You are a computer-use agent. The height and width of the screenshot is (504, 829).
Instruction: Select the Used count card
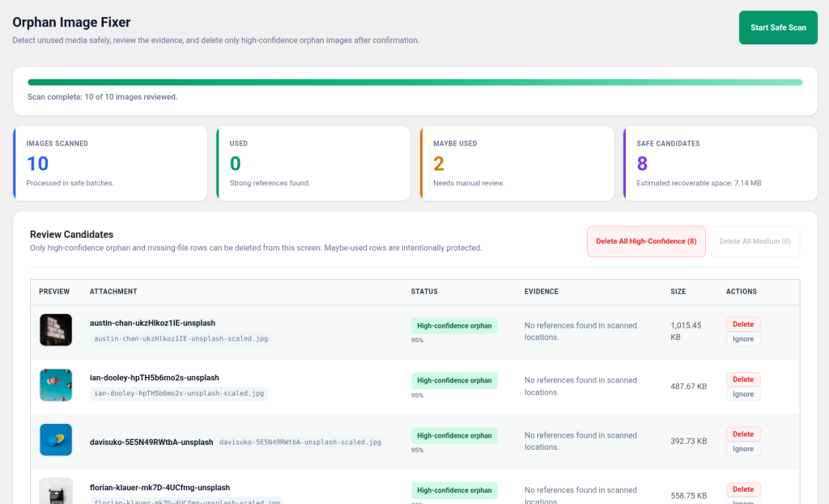click(x=313, y=163)
